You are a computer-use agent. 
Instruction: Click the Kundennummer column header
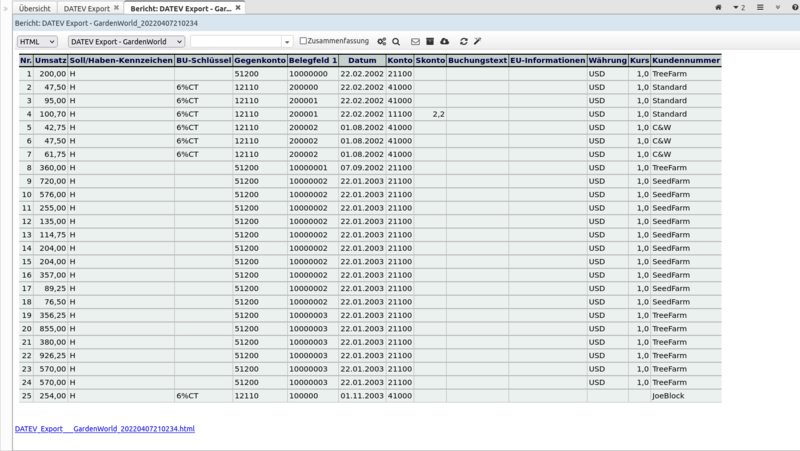tap(685, 61)
